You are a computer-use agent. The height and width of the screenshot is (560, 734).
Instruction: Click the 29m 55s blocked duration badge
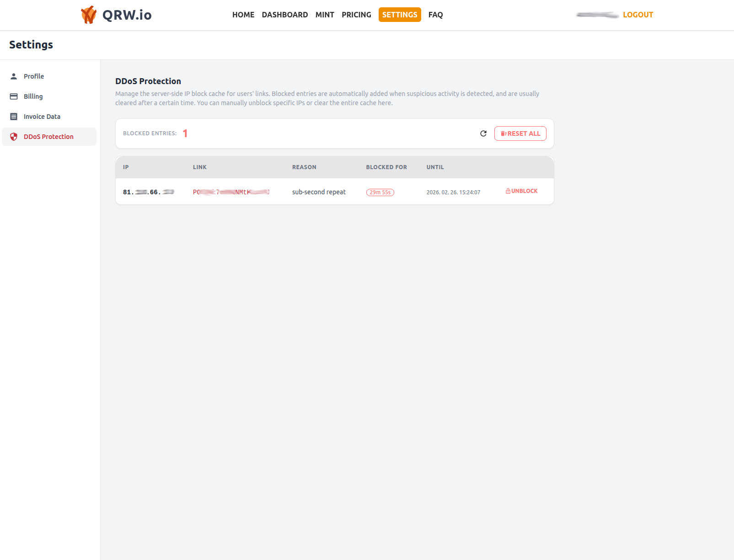coord(380,192)
